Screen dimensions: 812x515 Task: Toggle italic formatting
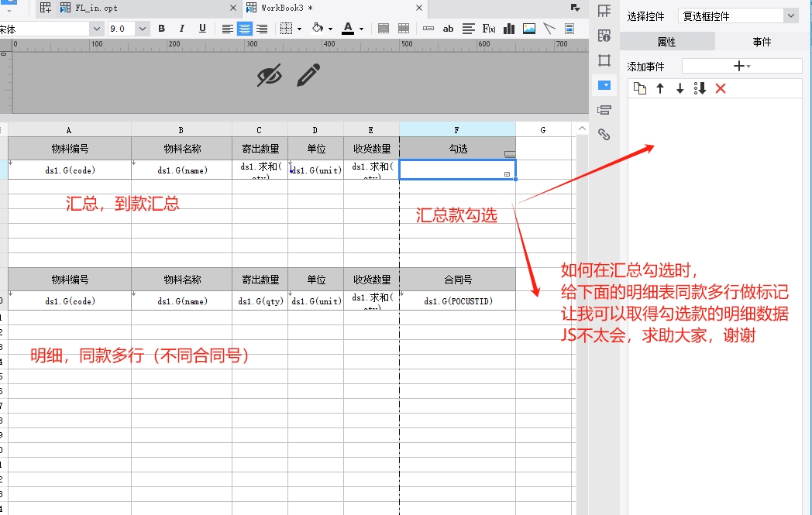[181, 29]
